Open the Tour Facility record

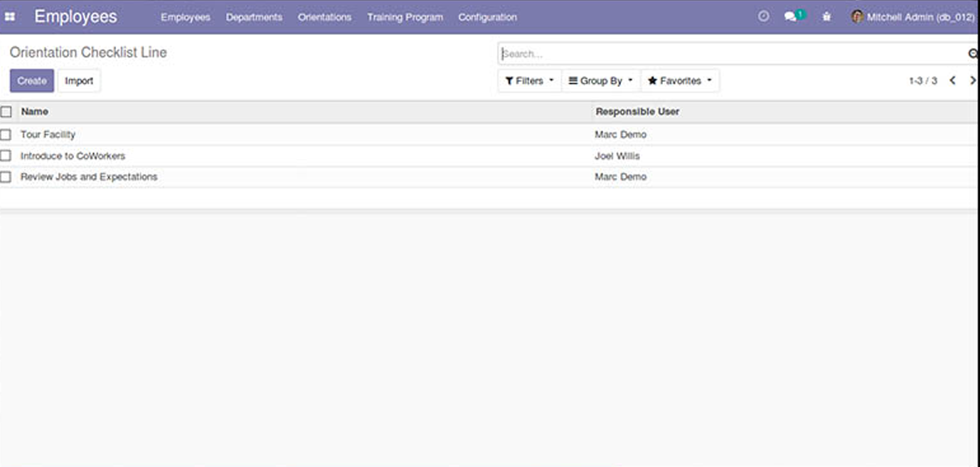[x=48, y=135]
